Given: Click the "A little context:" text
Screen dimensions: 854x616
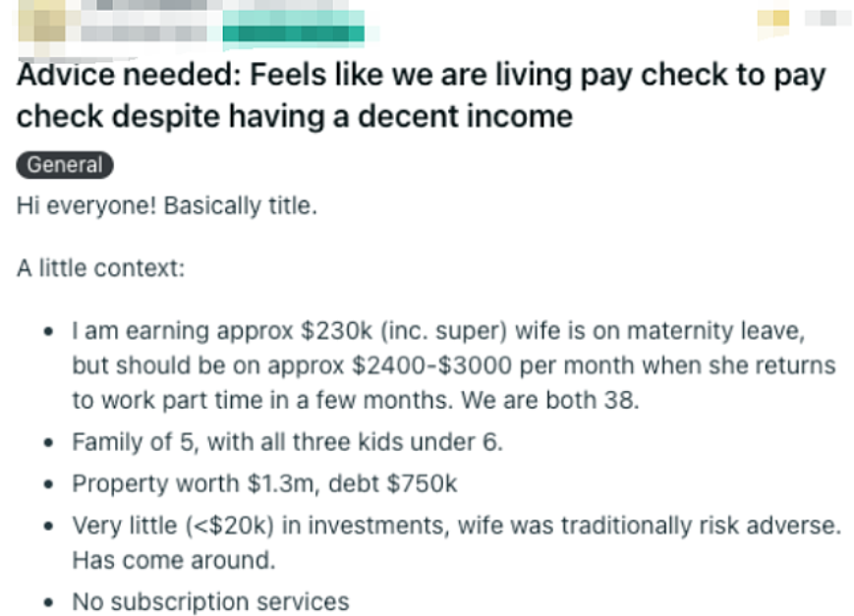Looking at the screenshot, I should click(100, 268).
